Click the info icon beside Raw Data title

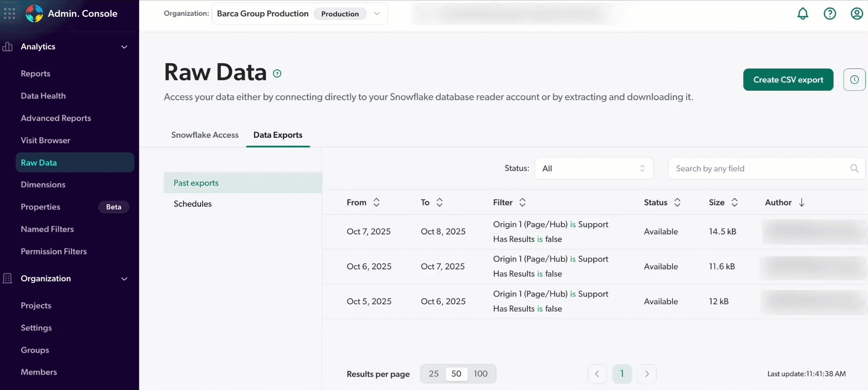coord(277,73)
